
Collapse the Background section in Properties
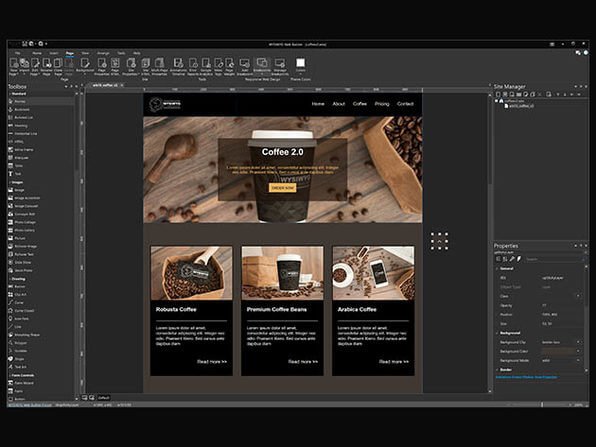(497, 333)
